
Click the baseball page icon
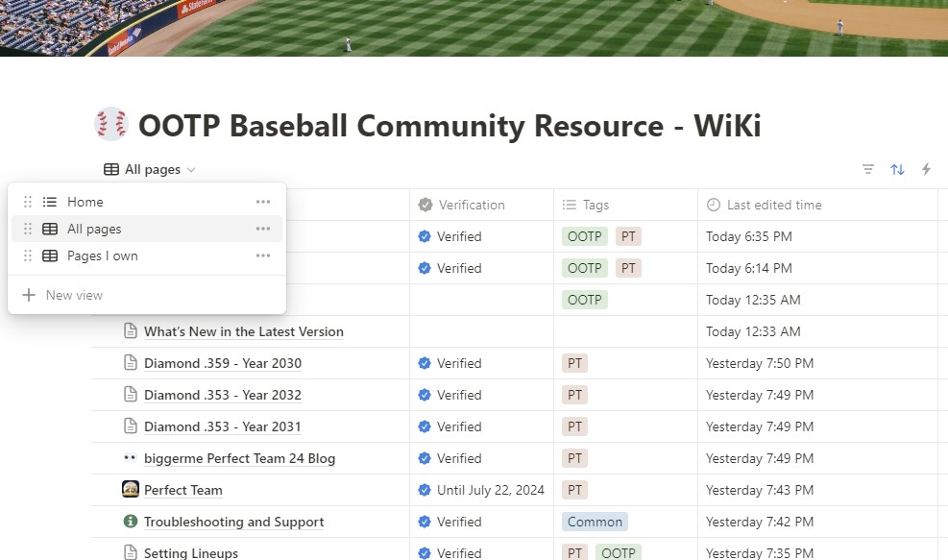[x=111, y=125]
